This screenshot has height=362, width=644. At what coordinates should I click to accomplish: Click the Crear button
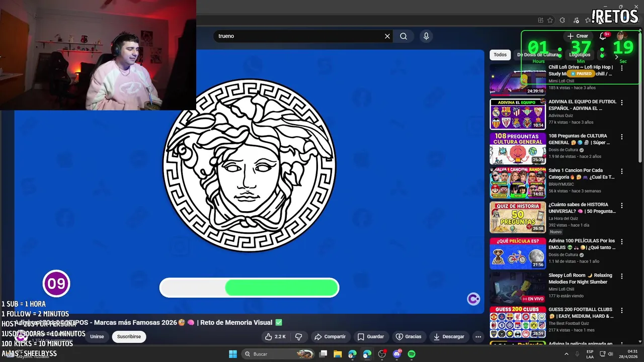pyautogui.click(x=578, y=36)
